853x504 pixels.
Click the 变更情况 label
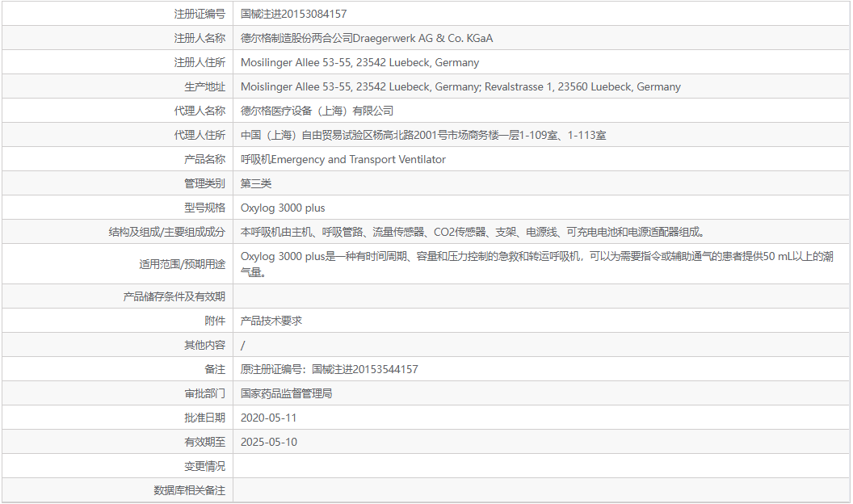204,467
